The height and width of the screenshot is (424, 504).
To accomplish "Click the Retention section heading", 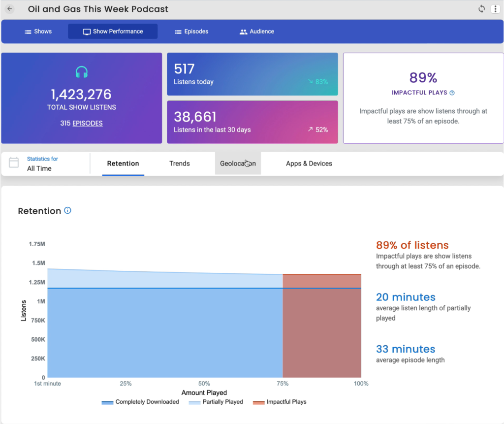I will pos(39,211).
